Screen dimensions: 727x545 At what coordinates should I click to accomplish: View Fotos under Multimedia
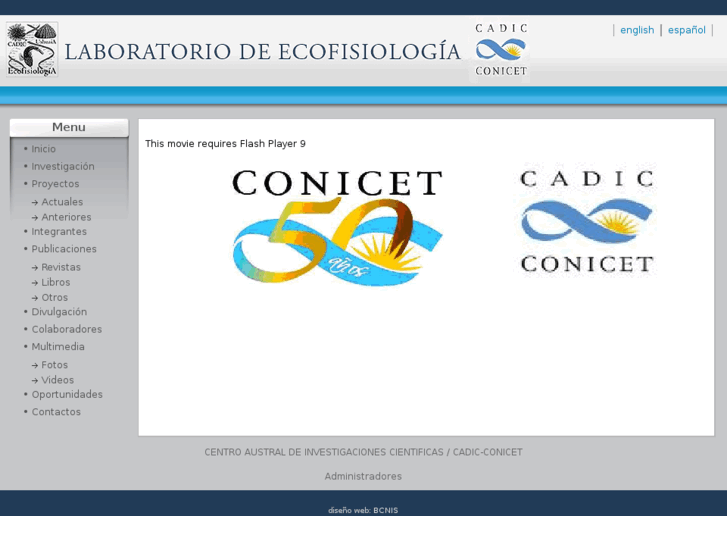point(54,365)
